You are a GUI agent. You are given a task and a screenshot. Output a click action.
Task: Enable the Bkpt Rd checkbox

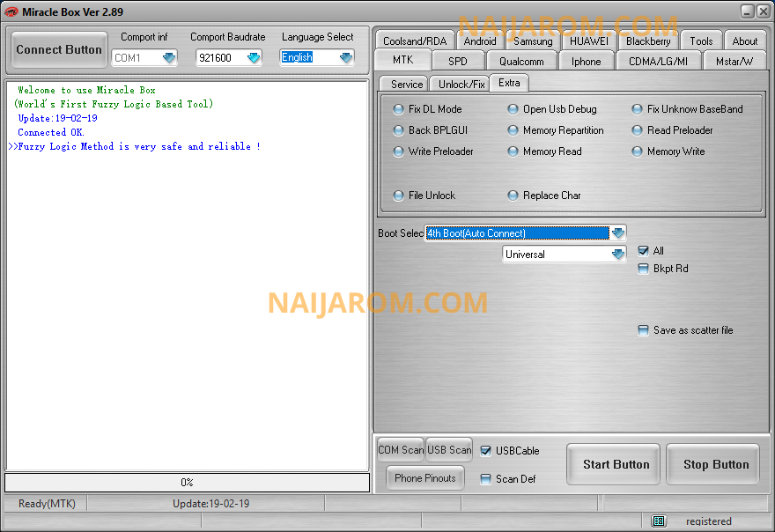coord(643,269)
